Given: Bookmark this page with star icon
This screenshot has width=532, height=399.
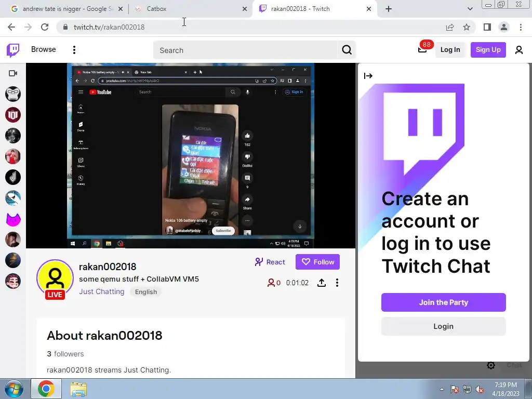Looking at the screenshot, I should click(467, 27).
